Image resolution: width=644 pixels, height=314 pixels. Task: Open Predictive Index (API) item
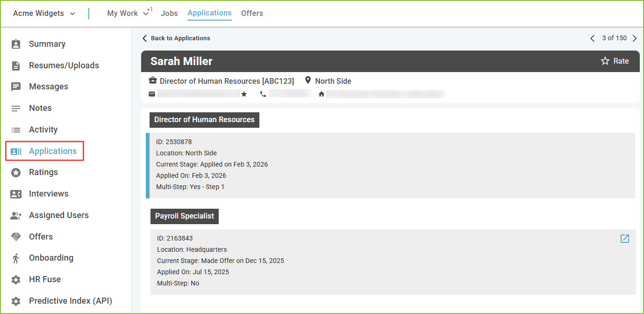[x=71, y=301]
